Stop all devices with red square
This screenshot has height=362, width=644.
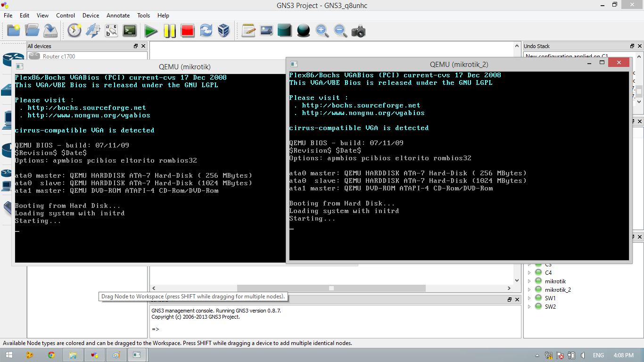coord(188,31)
